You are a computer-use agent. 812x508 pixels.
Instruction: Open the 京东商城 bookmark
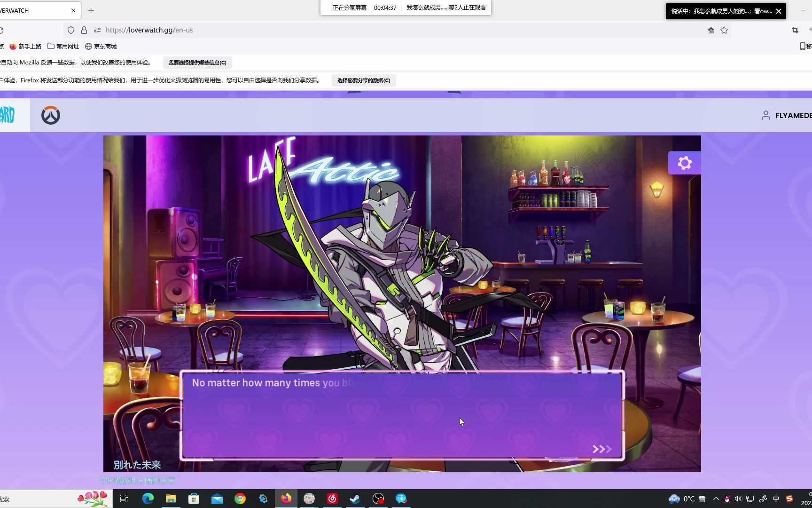(101, 46)
